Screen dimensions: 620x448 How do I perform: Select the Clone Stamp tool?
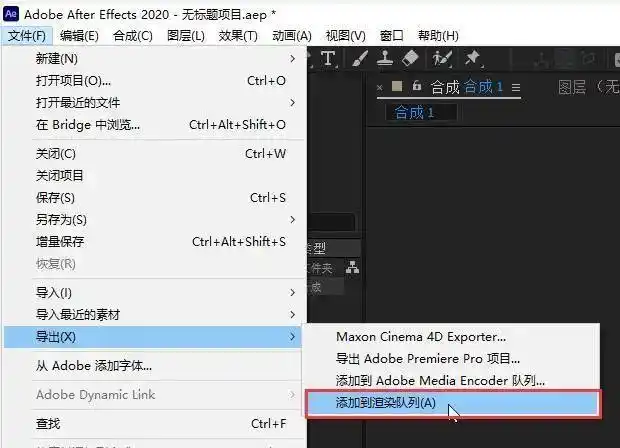click(384, 59)
